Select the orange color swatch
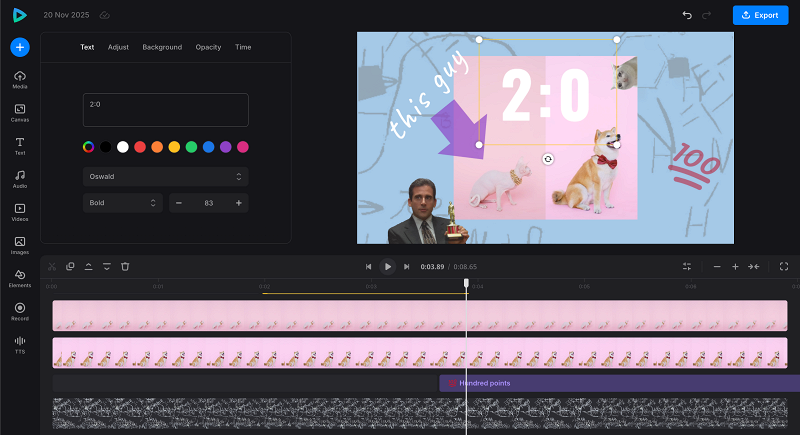 157,147
